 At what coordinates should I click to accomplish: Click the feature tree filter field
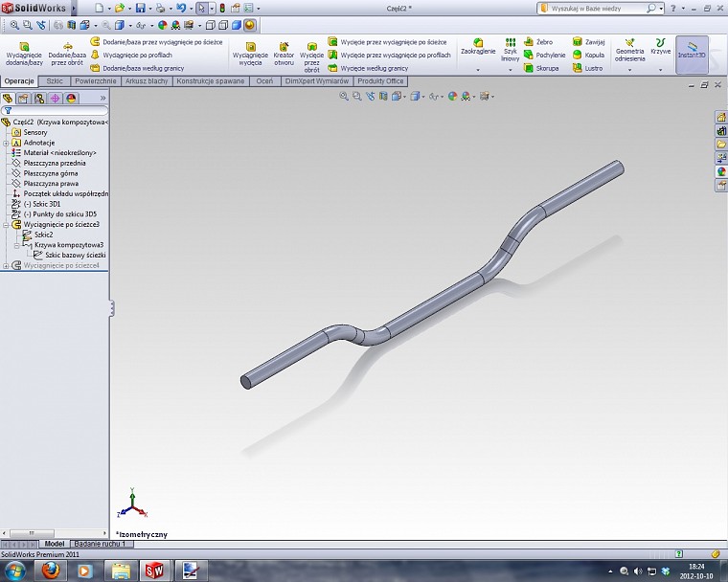(x=55, y=110)
